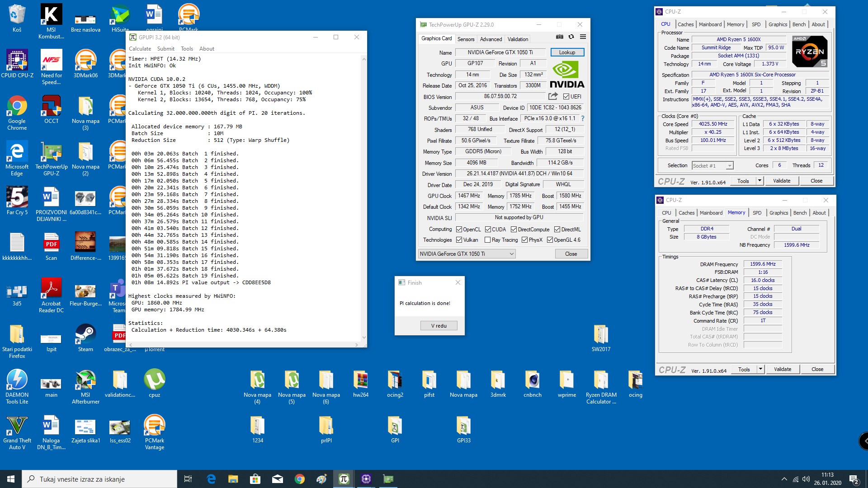Click the Lookup button in GPU-Z
The height and width of the screenshot is (488, 868).
[567, 52]
